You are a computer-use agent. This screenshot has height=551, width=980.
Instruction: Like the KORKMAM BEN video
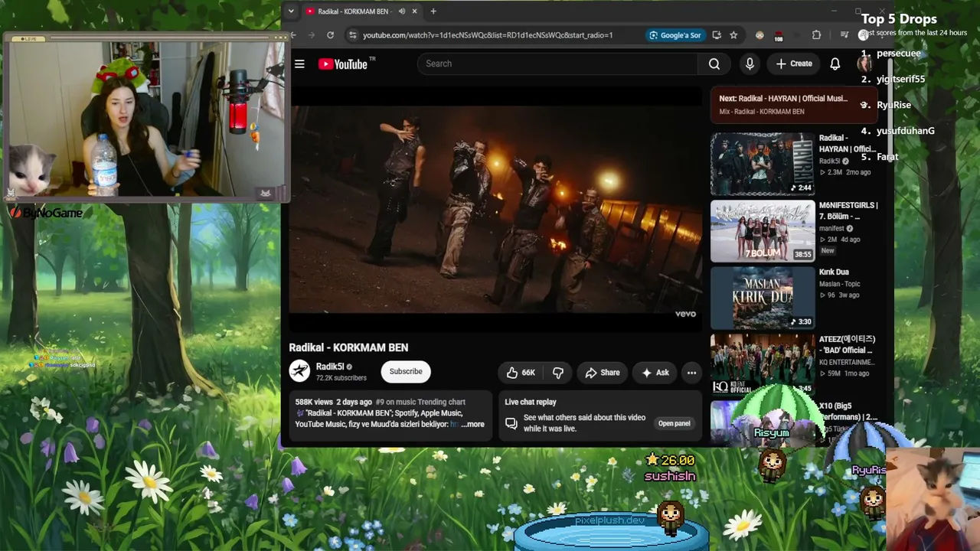click(x=520, y=373)
